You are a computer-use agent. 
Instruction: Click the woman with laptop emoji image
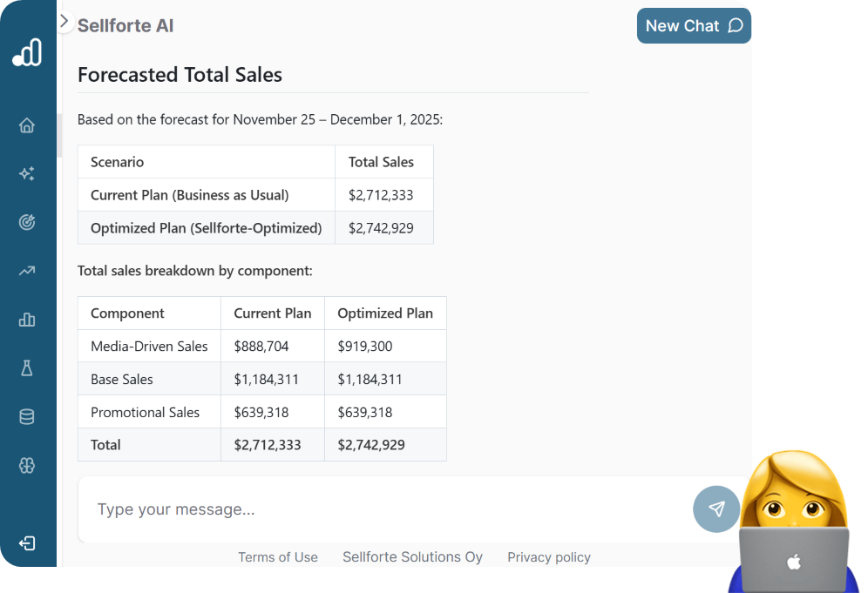pyautogui.click(x=793, y=522)
